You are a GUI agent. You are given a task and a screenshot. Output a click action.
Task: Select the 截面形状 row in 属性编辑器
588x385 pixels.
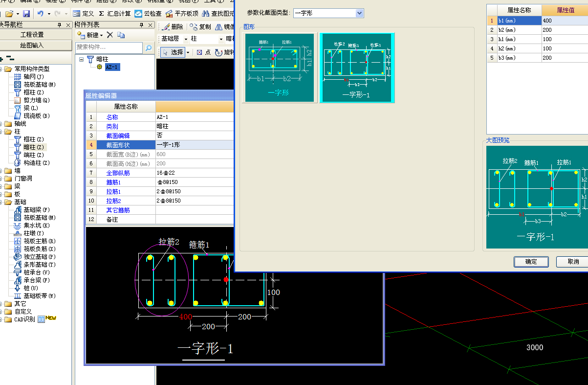click(160, 145)
